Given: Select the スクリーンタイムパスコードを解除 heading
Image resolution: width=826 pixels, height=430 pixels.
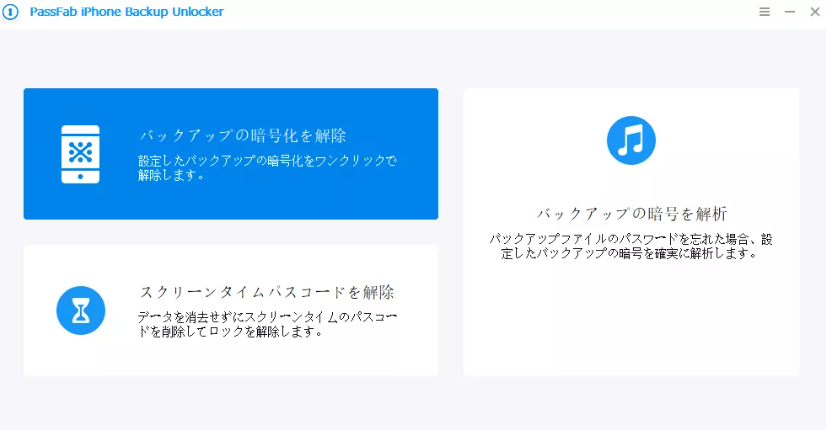Looking at the screenshot, I should click(267, 292).
